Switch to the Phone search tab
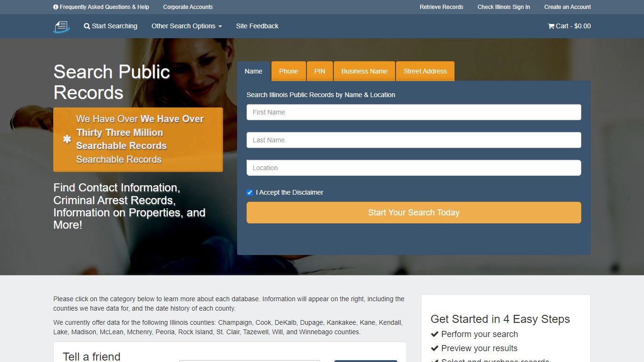Viewport: 644px width, 362px height. click(289, 71)
